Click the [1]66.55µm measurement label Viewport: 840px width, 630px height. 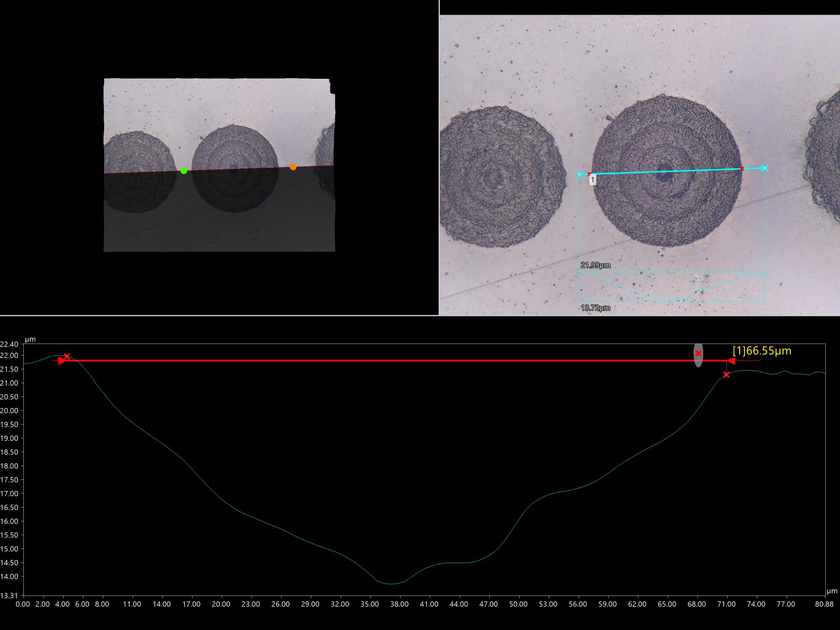(762, 351)
